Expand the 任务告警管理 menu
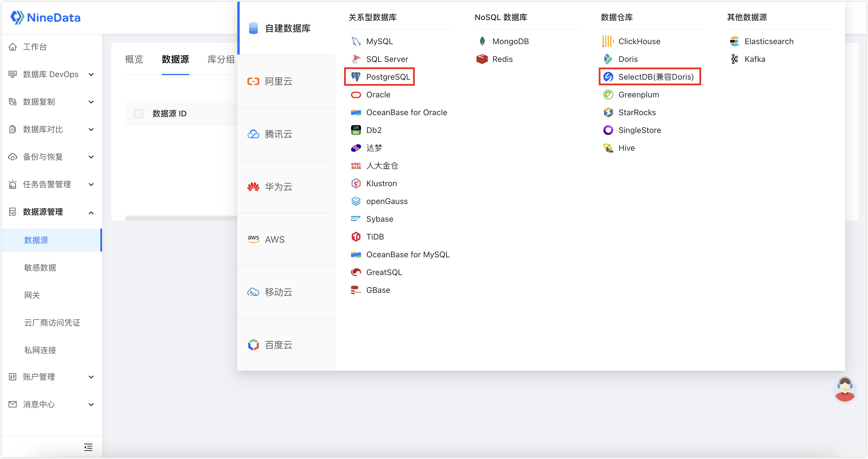The height and width of the screenshot is (459, 868). (51, 184)
